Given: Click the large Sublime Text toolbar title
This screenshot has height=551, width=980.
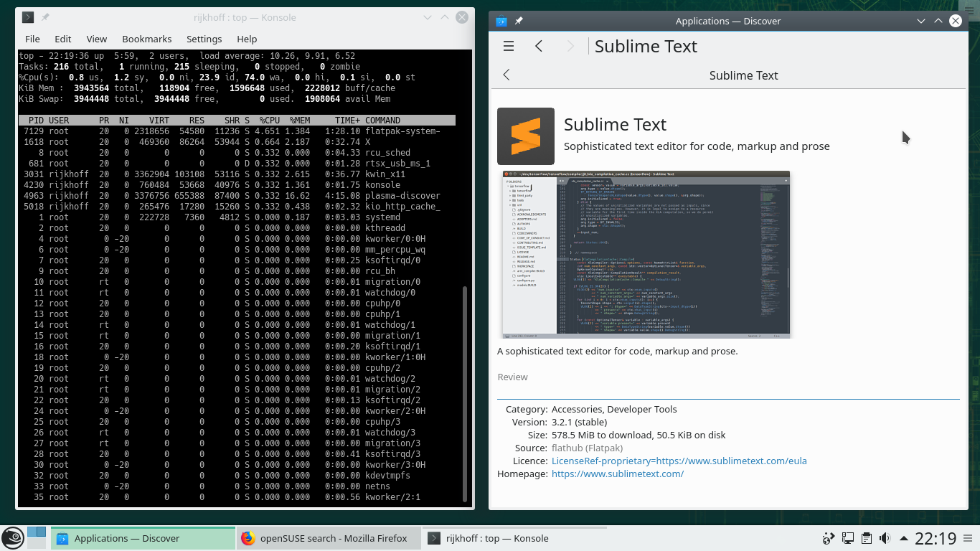Looking at the screenshot, I should (x=646, y=47).
